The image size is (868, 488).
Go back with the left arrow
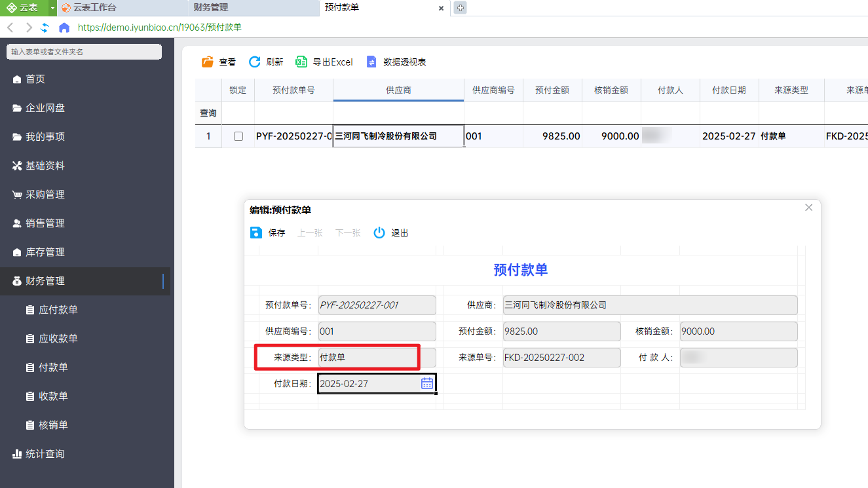pyautogui.click(x=10, y=28)
